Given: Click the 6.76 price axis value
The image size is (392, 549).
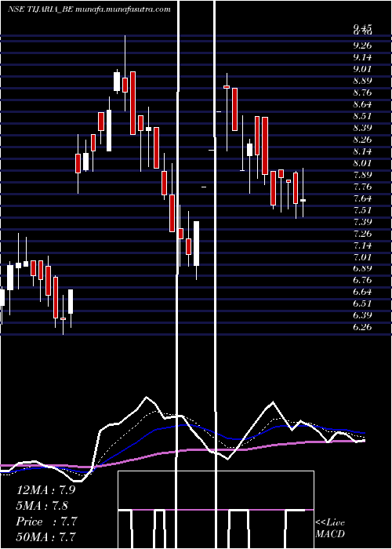Looking at the screenshot, I should click(x=362, y=281).
